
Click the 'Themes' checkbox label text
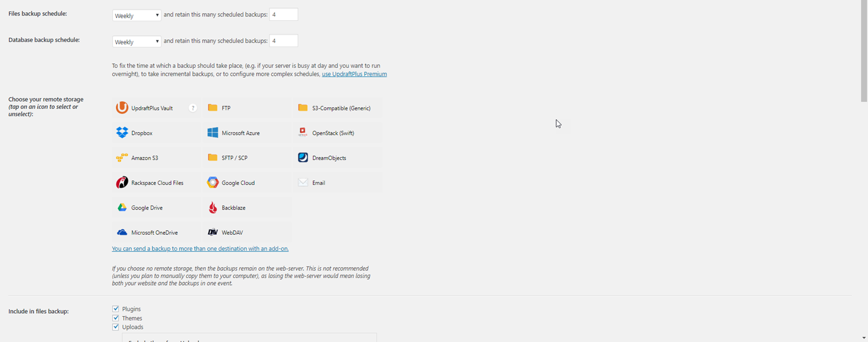pyautogui.click(x=132, y=318)
